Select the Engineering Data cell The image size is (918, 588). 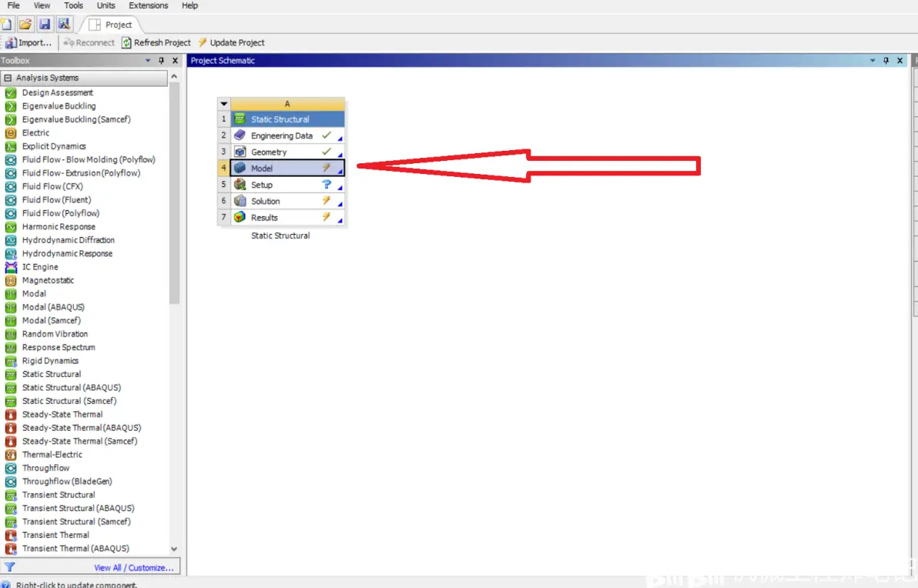pyautogui.click(x=287, y=135)
